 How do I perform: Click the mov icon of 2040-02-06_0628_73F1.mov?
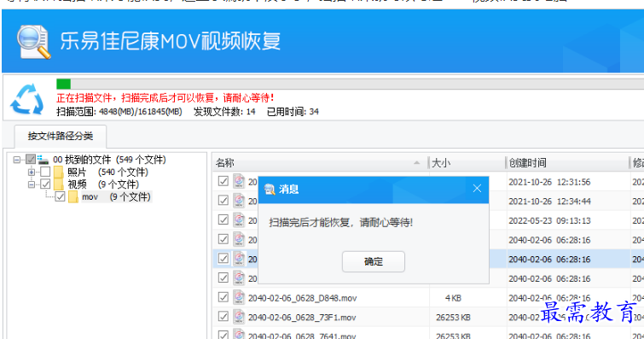[x=239, y=317]
